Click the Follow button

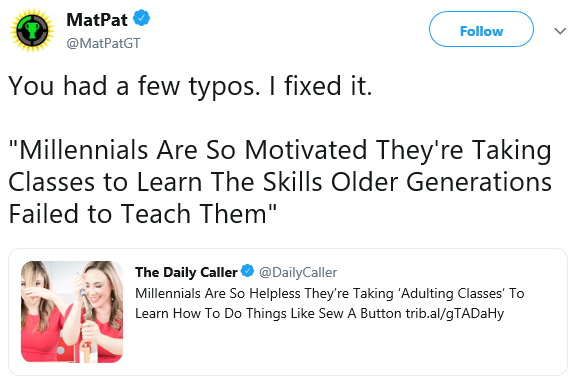click(x=481, y=29)
